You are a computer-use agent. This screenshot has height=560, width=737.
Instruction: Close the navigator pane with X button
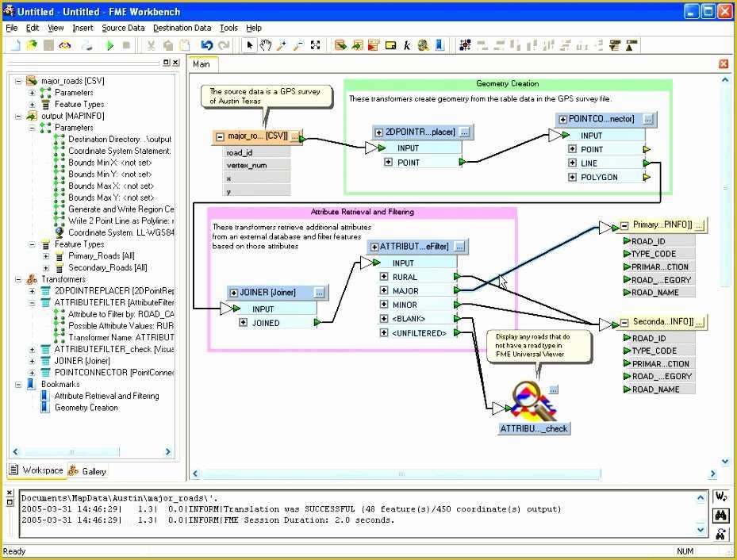(x=176, y=62)
